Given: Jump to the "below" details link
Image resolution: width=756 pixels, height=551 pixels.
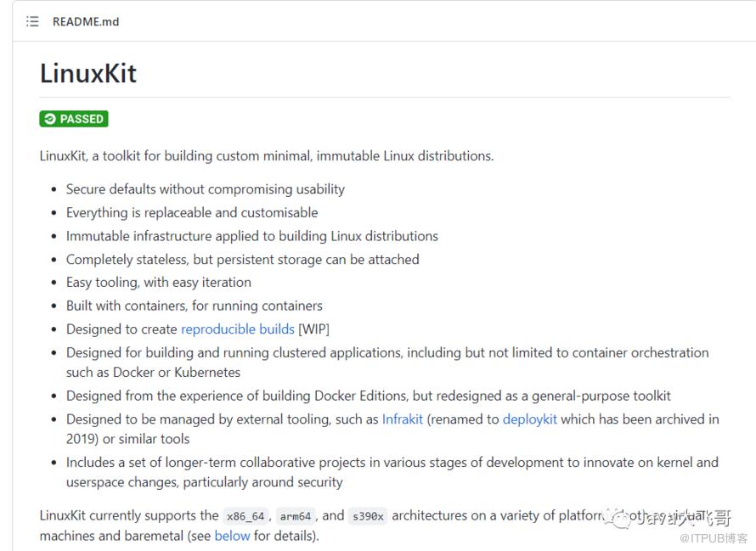Looking at the screenshot, I should [232, 536].
